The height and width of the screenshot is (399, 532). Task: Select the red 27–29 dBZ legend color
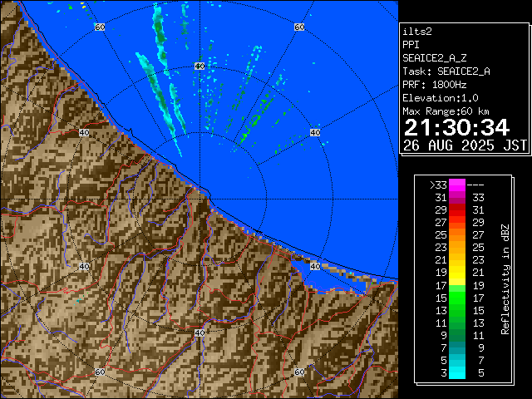coord(457,223)
